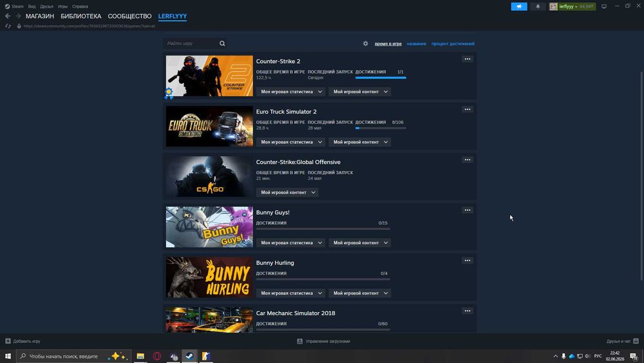The width and height of the screenshot is (644, 363).
Task: Click the downloads manager icon
Action: point(300,341)
